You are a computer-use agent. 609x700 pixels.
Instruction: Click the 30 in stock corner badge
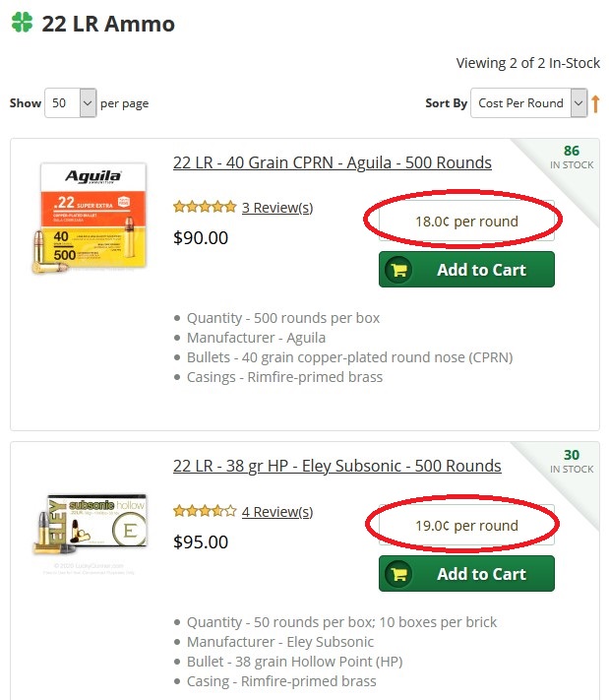click(x=572, y=462)
